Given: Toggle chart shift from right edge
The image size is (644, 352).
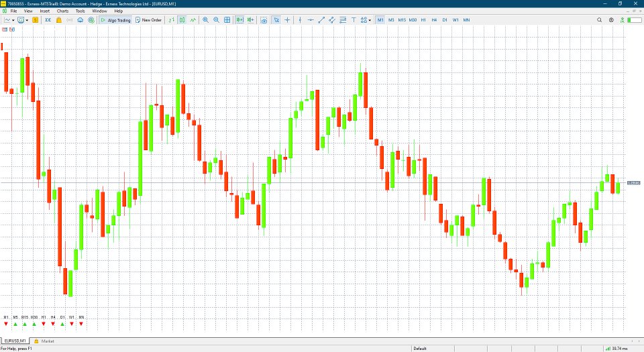Looking at the screenshot, I should (x=250, y=19).
